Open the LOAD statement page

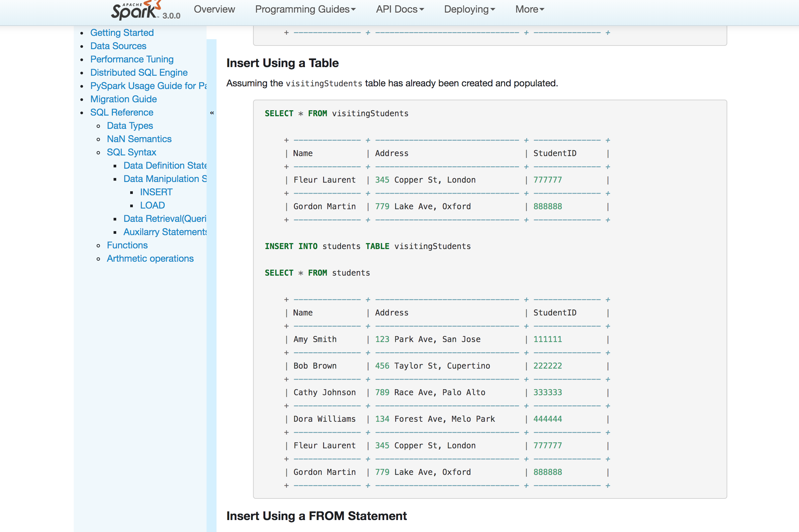point(152,205)
